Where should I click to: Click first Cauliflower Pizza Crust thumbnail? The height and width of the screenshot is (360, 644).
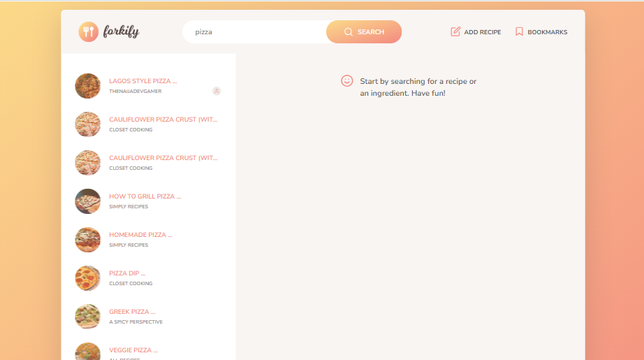tap(87, 124)
